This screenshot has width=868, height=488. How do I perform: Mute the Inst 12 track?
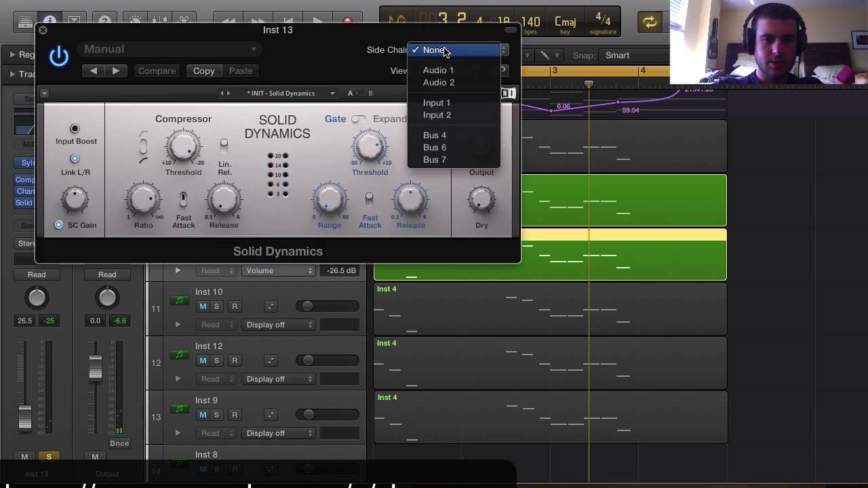(202, 361)
